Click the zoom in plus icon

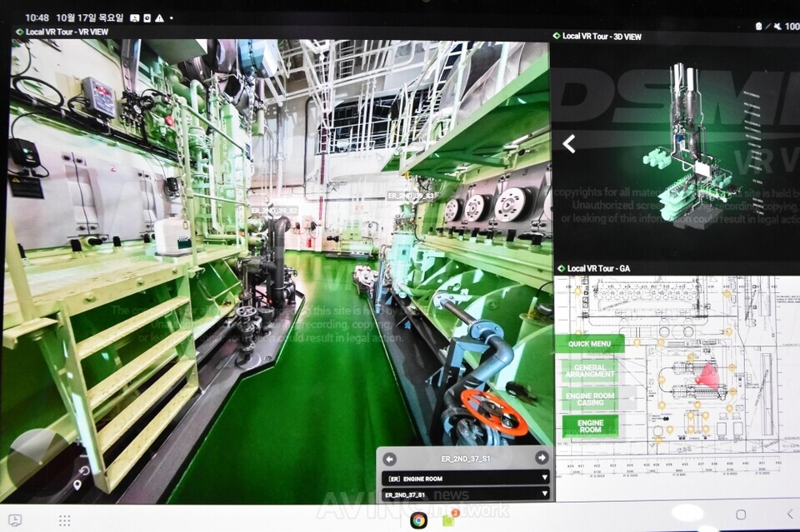coord(77,442)
